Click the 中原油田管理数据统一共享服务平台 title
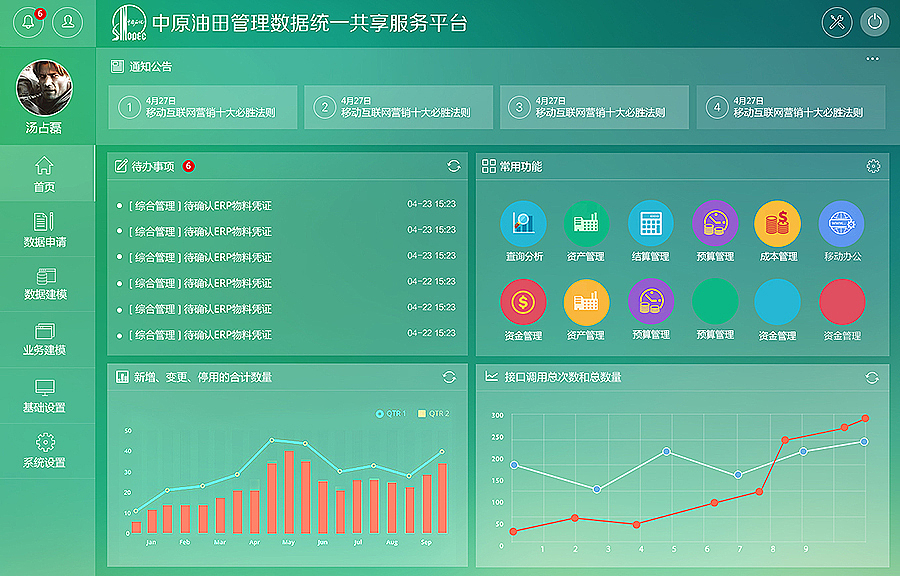Viewport: 900px width, 576px height. tap(310, 24)
